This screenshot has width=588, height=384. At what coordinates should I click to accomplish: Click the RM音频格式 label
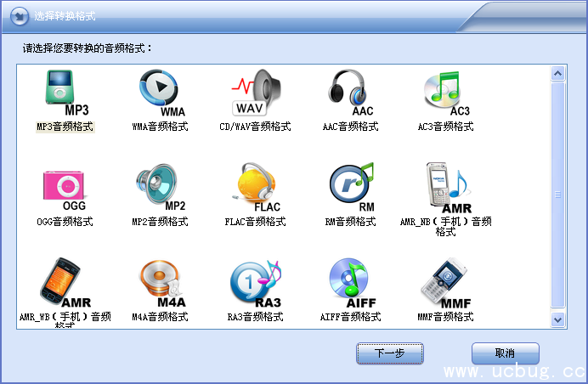351,222
